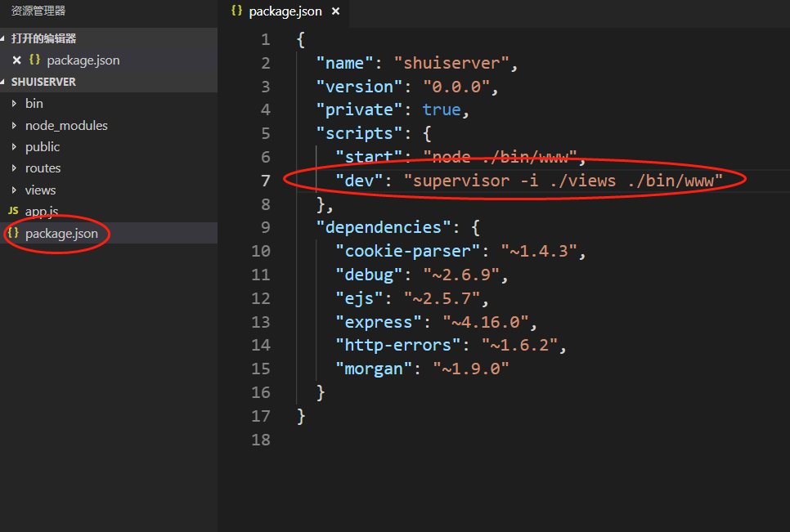Click the "~2.6.9" version value
The width and height of the screenshot is (790, 532).
click(x=461, y=275)
